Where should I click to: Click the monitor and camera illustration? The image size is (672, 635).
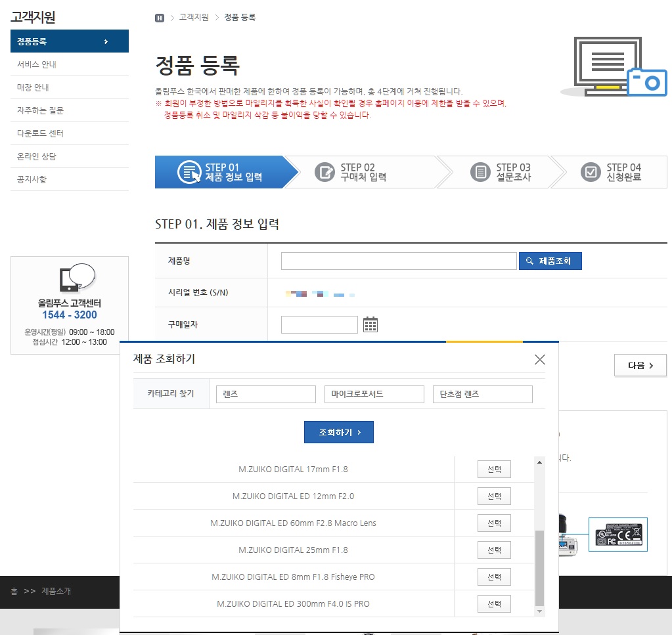click(614, 66)
